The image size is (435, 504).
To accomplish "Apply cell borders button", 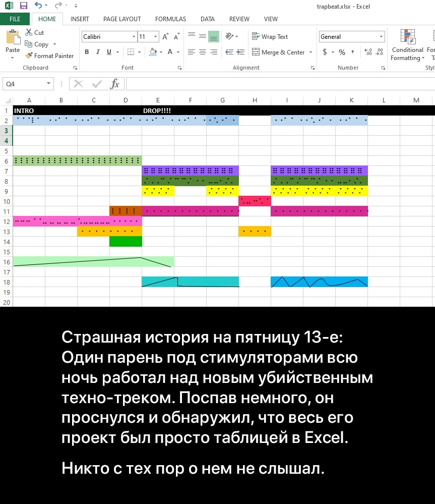I will [x=131, y=52].
